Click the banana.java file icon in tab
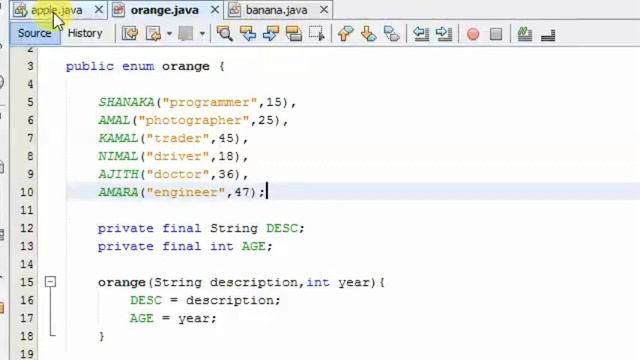 [234, 10]
